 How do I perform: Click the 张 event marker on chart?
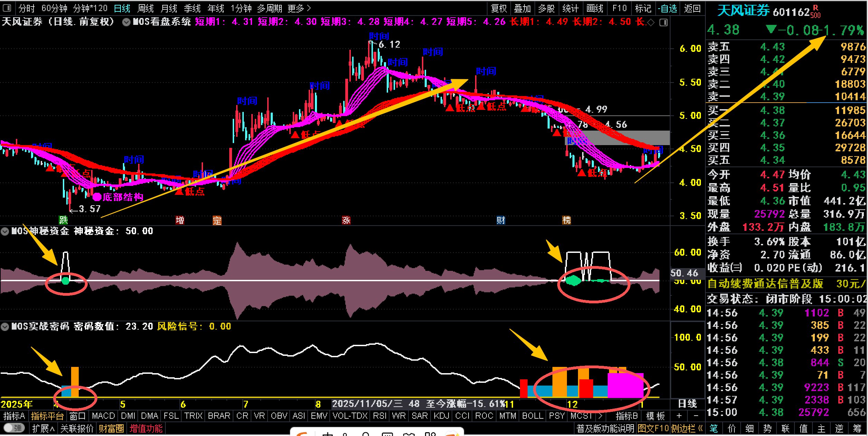[346, 220]
